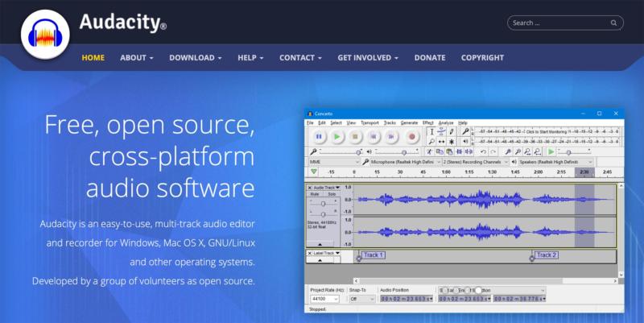Open the DOWNLOAD navigation menu
The height and width of the screenshot is (323, 644).
(196, 58)
